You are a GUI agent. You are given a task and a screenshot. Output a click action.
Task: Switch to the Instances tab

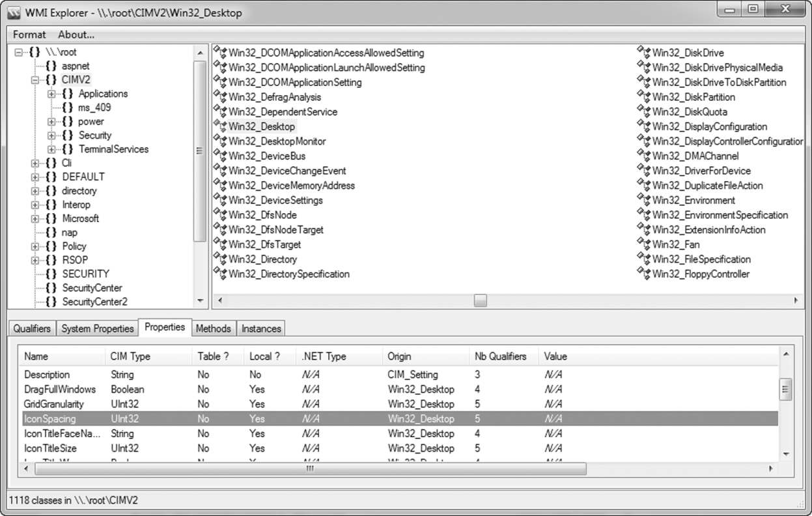pyautogui.click(x=261, y=329)
